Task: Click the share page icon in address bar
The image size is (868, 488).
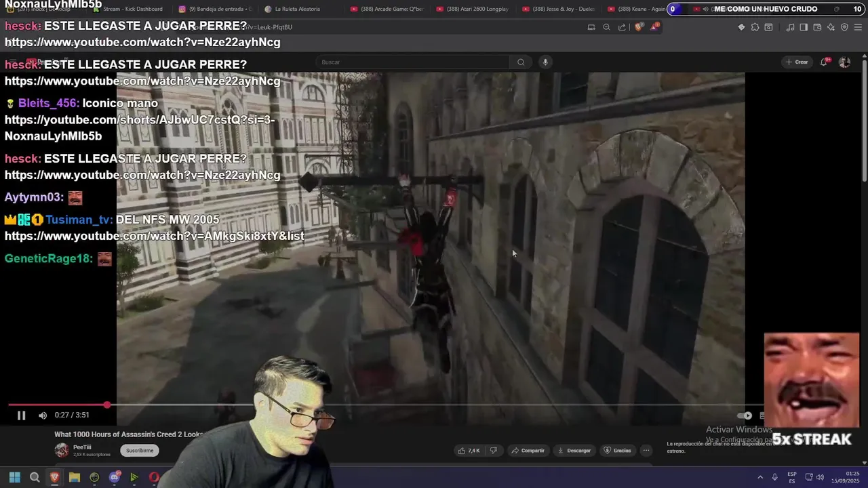Action: [x=622, y=27]
